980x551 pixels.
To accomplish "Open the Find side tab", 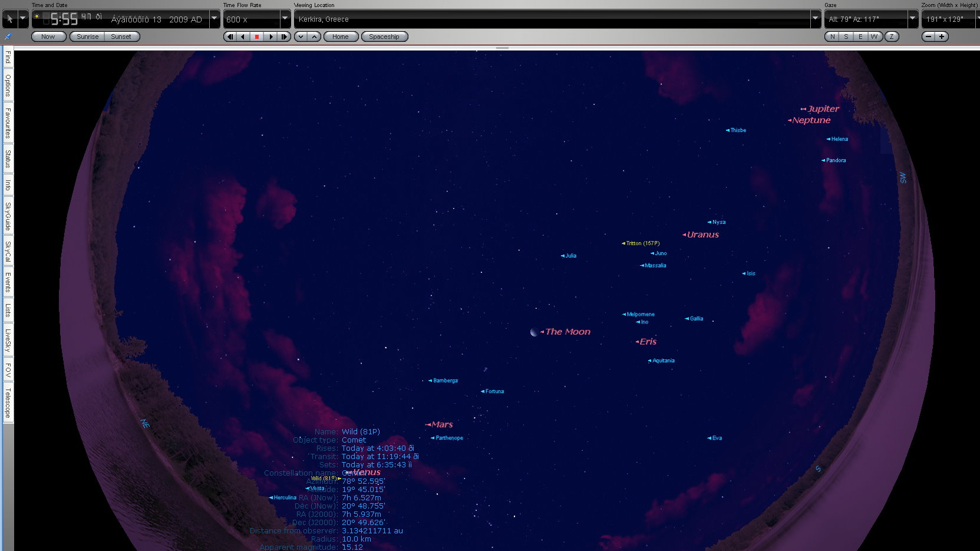I will (x=8, y=58).
